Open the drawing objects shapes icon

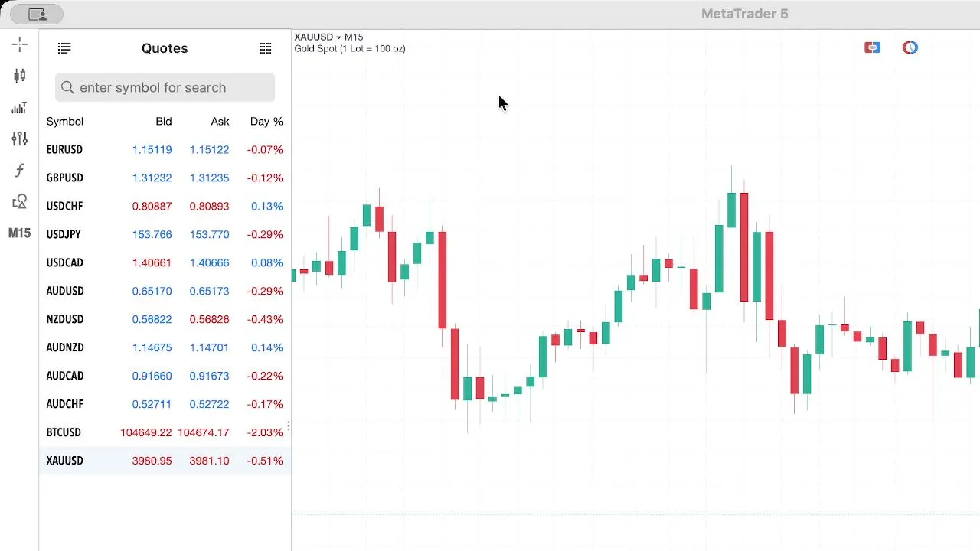[x=20, y=202]
